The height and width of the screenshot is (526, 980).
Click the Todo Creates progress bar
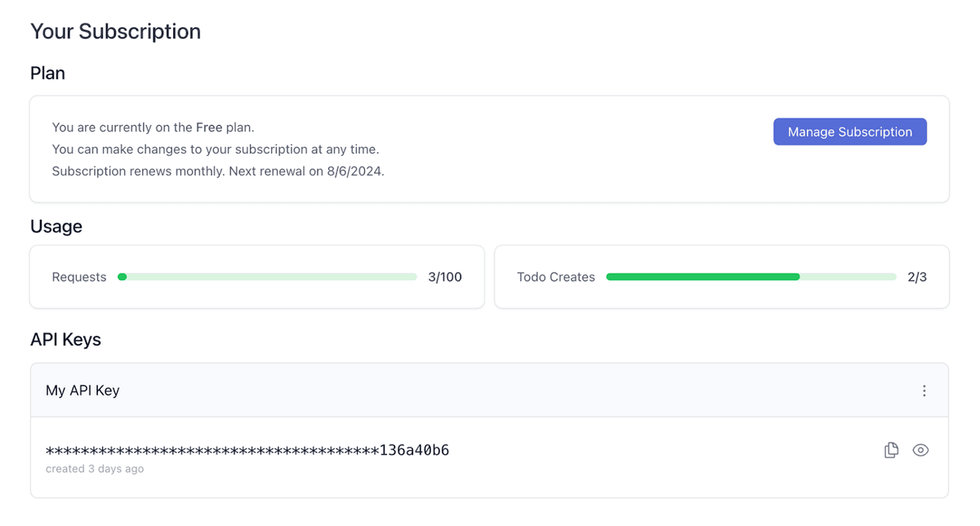pos(750,276)
